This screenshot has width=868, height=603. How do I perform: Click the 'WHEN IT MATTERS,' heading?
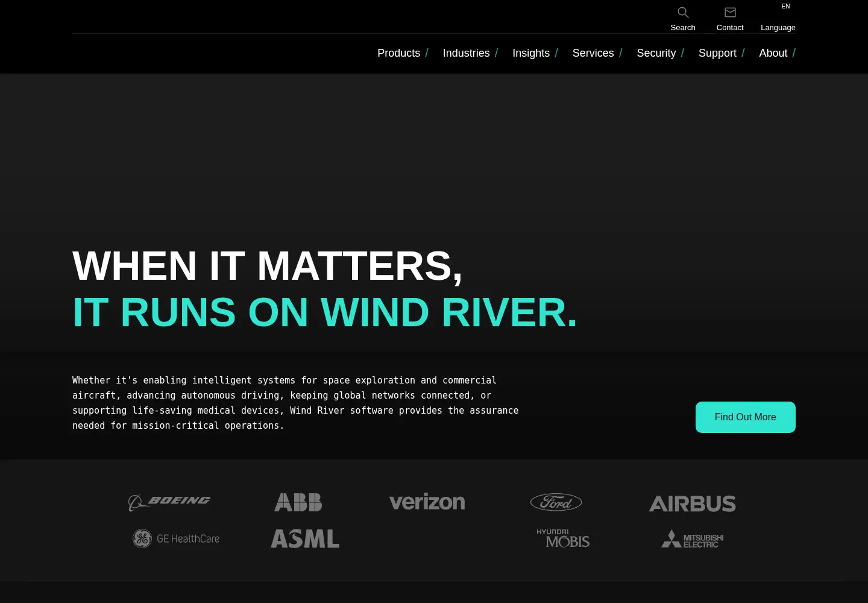[268, 266]
